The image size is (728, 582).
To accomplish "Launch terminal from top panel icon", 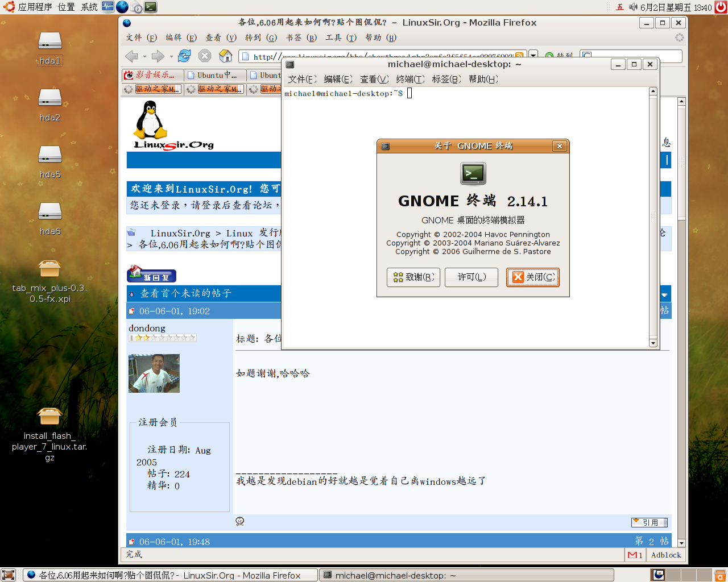I will click(x=151, y=7).
